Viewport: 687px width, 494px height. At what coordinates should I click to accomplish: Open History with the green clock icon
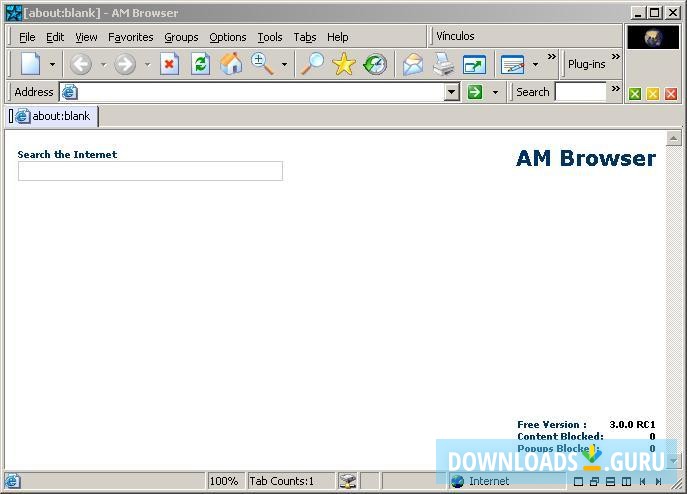375,64
